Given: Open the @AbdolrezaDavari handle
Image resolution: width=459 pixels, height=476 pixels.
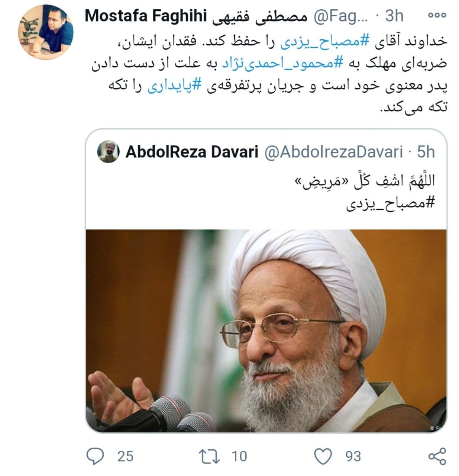Looking at the screenshot, I should click(x=333, y=152).
